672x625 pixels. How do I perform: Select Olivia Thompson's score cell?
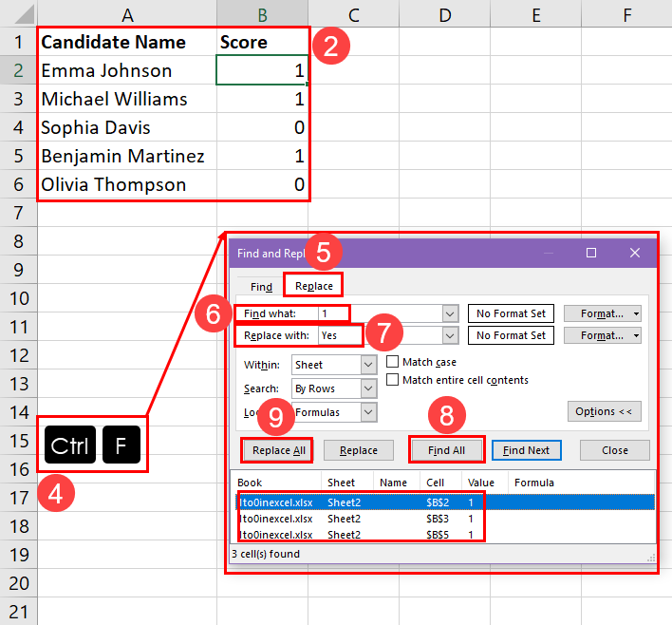click(262, 184)
